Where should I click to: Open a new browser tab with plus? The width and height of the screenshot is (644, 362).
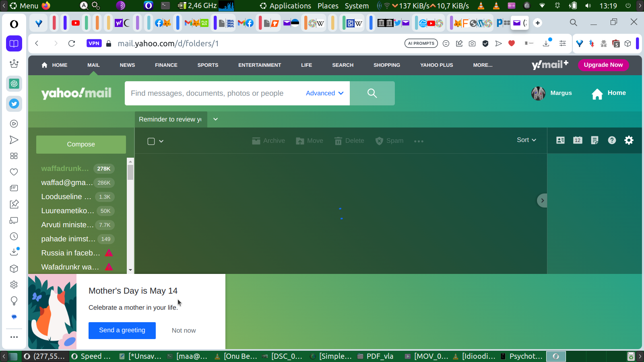point(538,23)
